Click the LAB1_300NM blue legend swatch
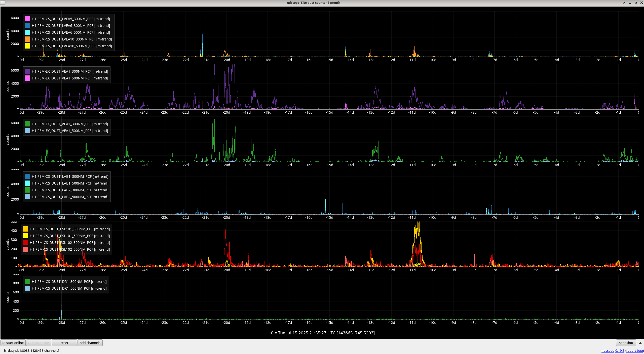The height and width of the screenshot is (354, 644). click(27, 176)
